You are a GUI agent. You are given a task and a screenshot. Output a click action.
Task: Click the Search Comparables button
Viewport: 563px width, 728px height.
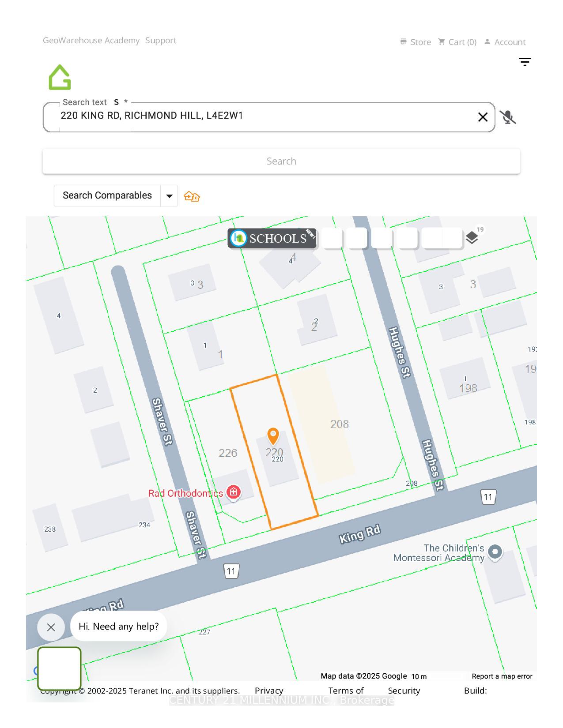(x=107, y=196)
